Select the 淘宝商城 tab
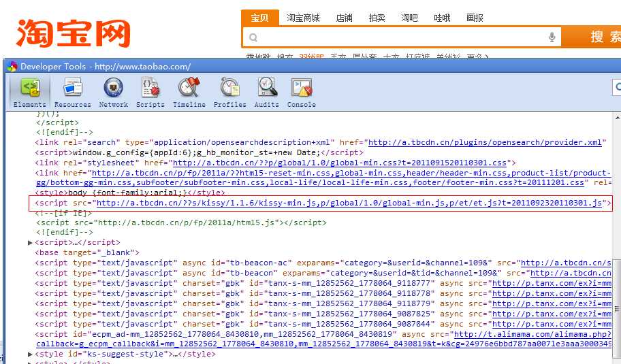Screen dimensions: 621x364 (303, 18)
